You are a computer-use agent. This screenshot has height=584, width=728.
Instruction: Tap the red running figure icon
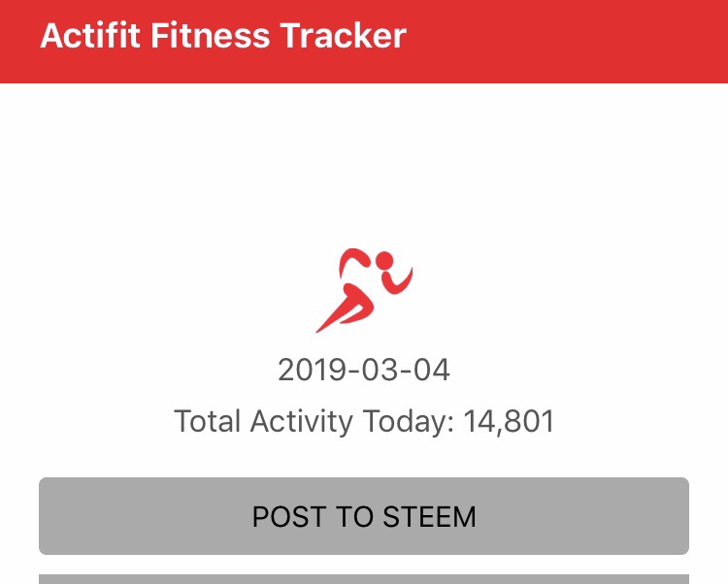pos(364,289)
